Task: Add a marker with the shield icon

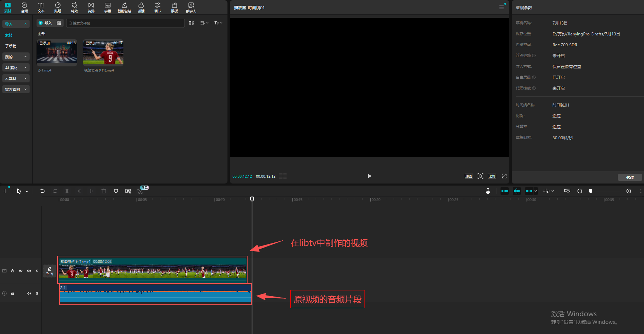Action: pyautogui.click(x=116, y=191)
